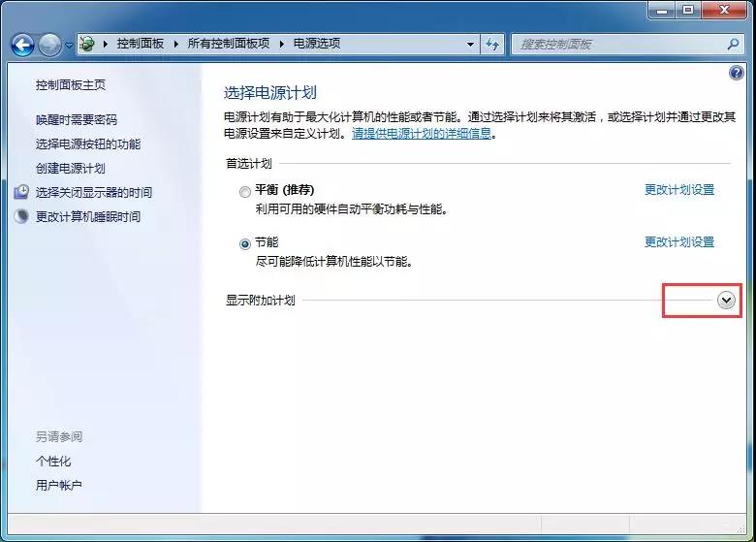The height and width of the screenshot is (542, 756).
Task: Select the 平衡 (推荐) power plan radio button
Action: [x=245, y=191]
